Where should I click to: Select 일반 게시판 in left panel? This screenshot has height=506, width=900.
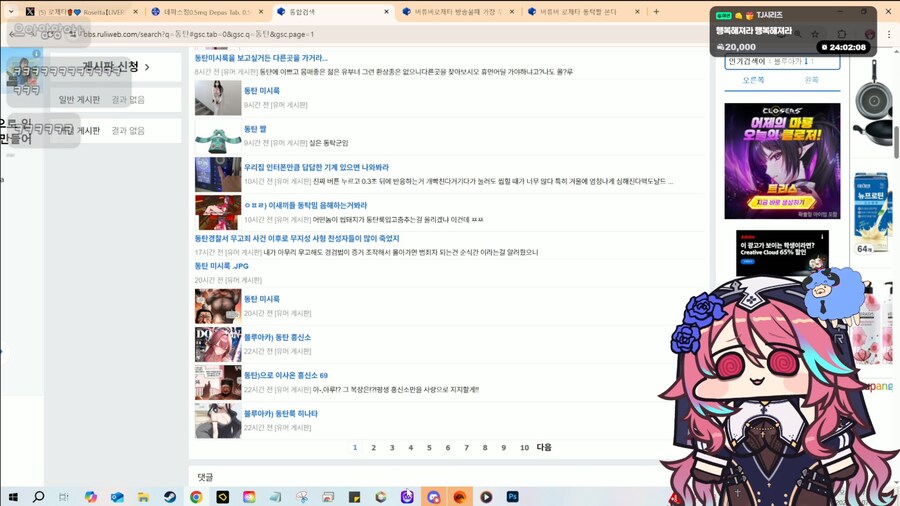[x=79, y=100]
